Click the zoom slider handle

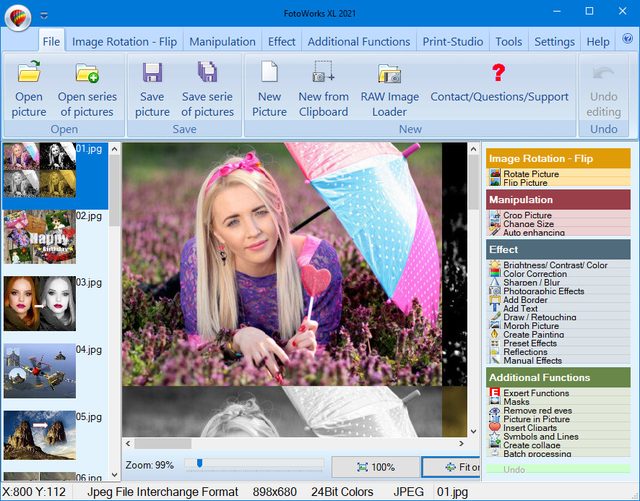tap(201, 463)
